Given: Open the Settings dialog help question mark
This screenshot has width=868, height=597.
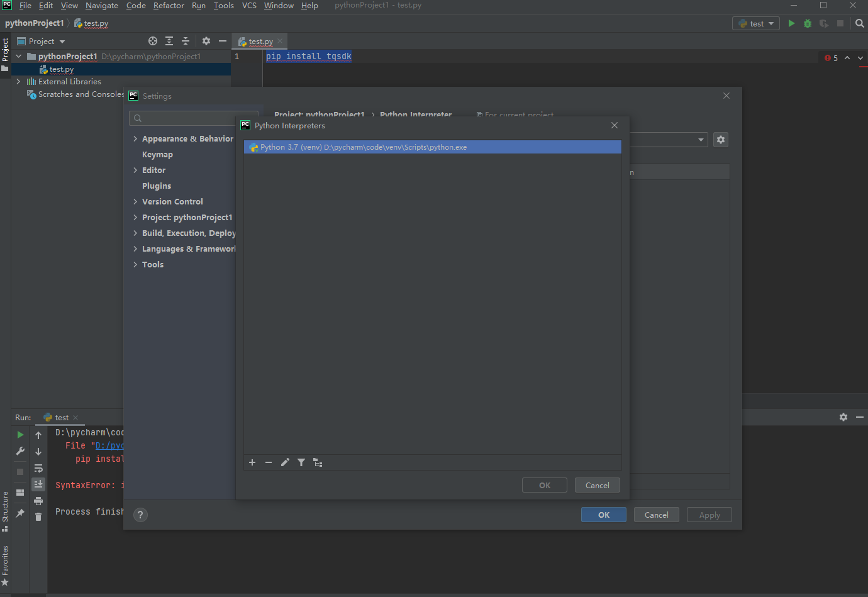Looking at the screenshot, I should (140, 515).
